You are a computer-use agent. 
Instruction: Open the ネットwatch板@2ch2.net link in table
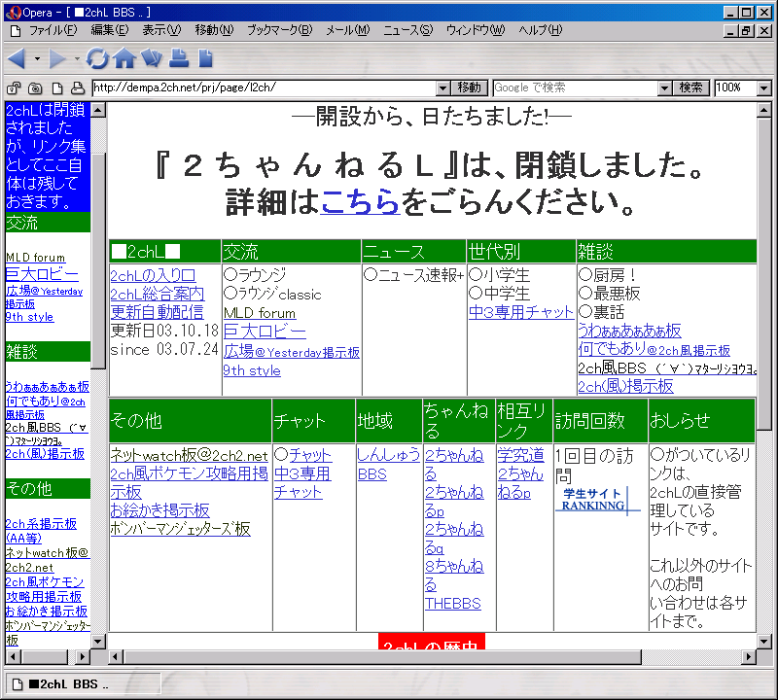(x=189, y=455)
